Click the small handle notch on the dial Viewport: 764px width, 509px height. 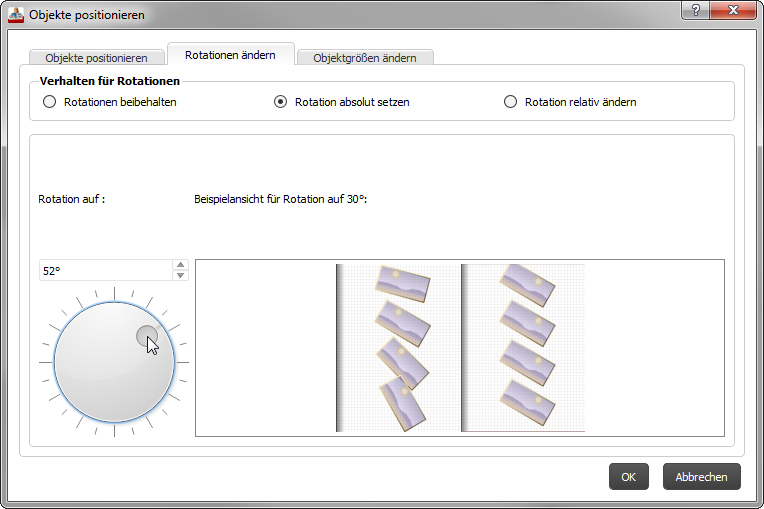146,337
